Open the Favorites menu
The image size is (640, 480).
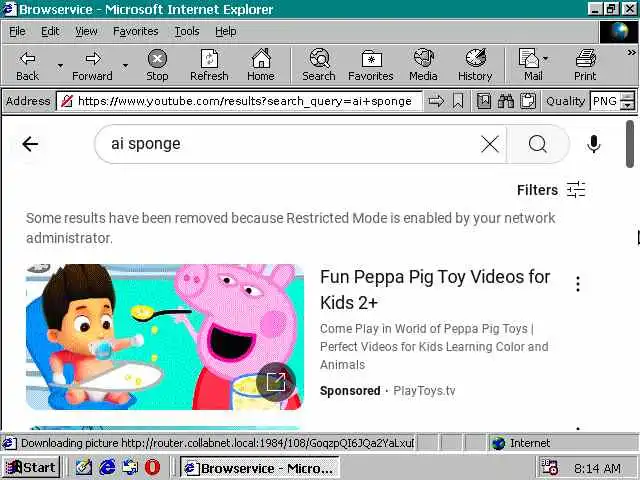coord(136,31)
